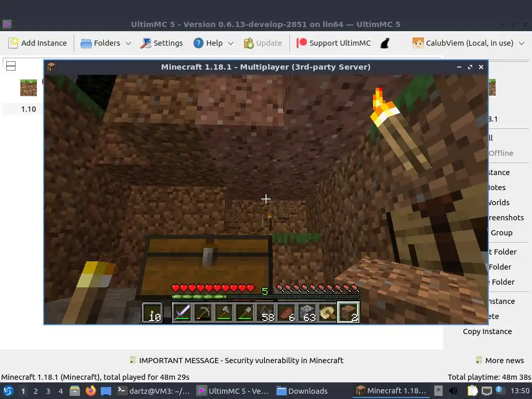Image resolution: width=532 pixels, height=399 pixels.
Task: Switch to the UltimMC 5 taskbar entry
Action: coord(233,391)
